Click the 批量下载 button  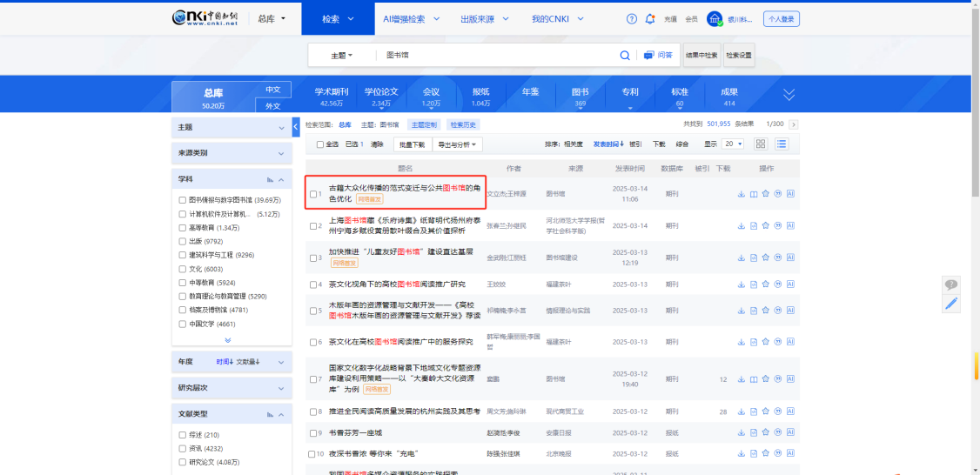pyautogui.click(x=412, y=144)
